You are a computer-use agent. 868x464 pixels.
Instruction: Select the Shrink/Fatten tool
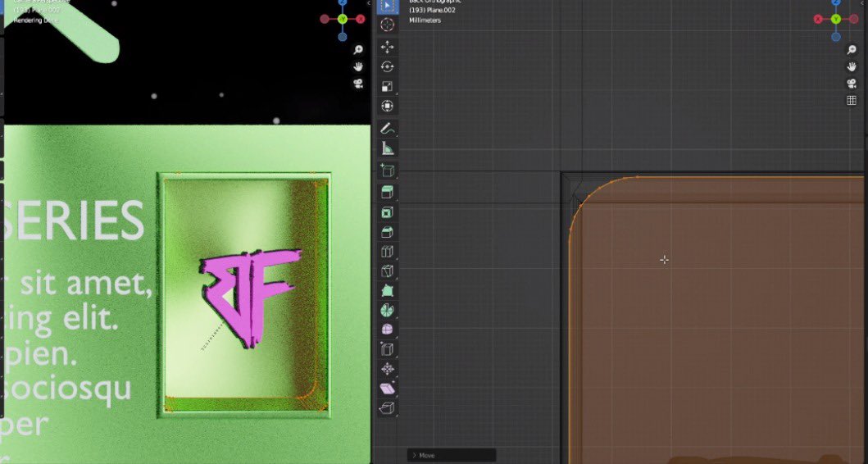(387, 369)
